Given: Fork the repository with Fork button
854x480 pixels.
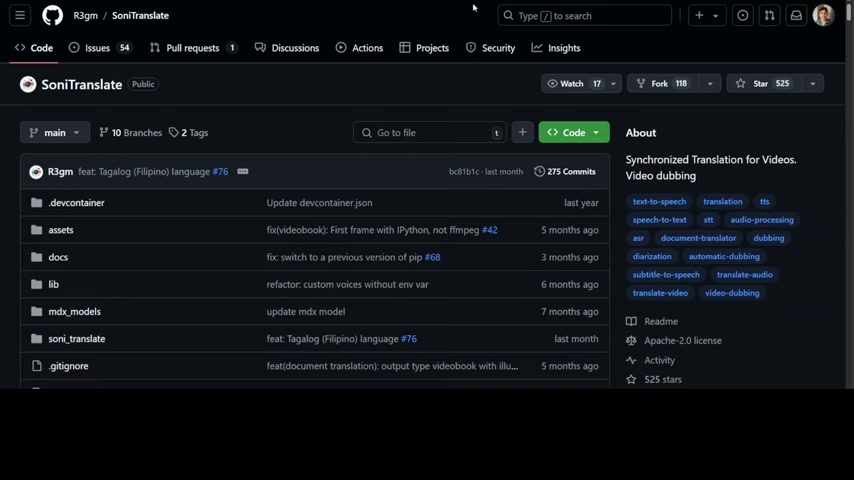Looking at the screenshot, I should (663, 83).
